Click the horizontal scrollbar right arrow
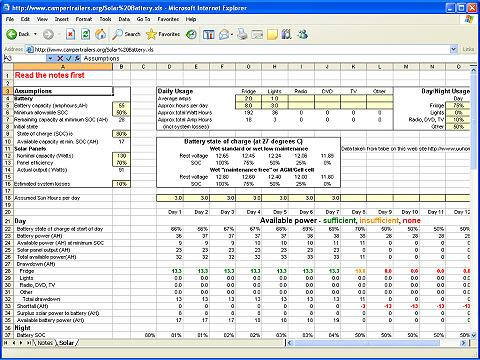This screenshot has width=480, height=360. [463, 343]
